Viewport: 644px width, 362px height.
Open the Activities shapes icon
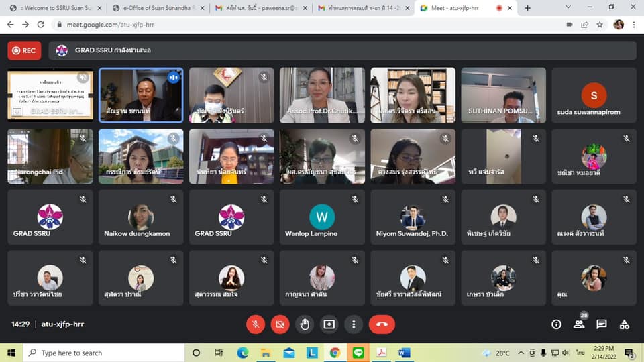click(x=625, y=324)
